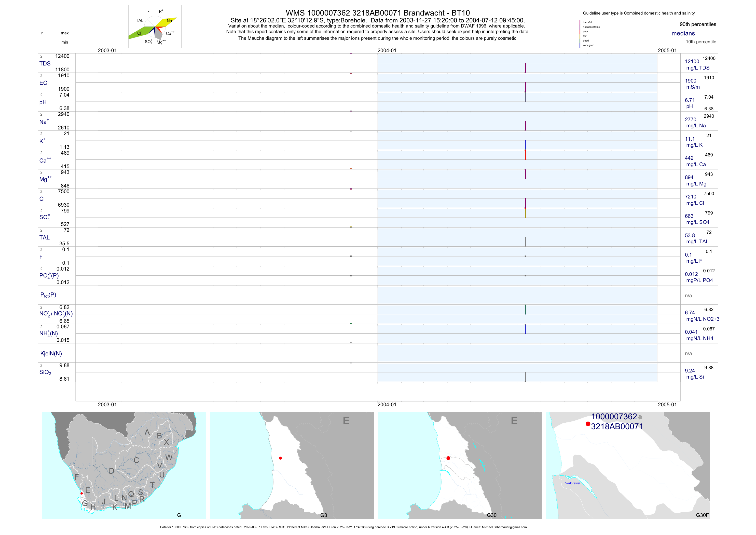Viewport: 756px width, 535px height.
Task: Click the 2005-01 label on bottom axis
Action: pyautogui.click(x=667, y=405)
